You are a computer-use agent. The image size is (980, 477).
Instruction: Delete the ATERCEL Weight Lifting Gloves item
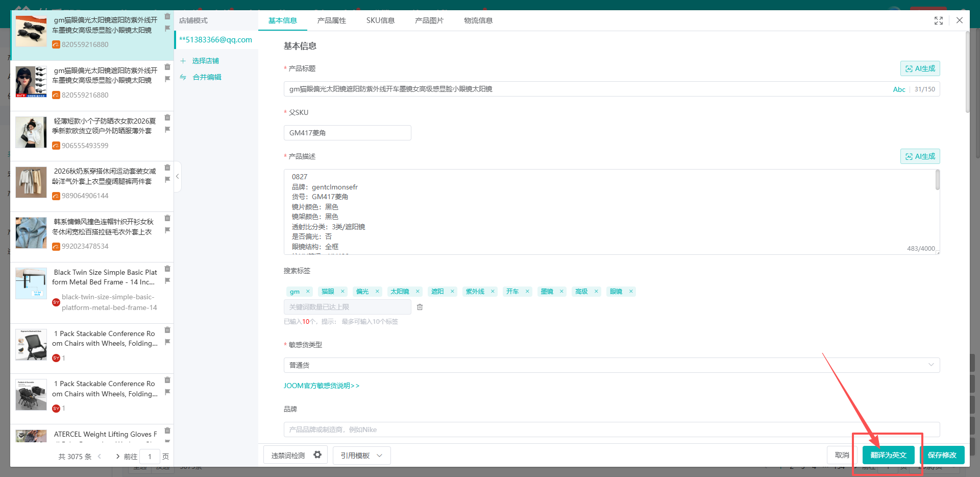pyautogui.click(x=167, y=431)
